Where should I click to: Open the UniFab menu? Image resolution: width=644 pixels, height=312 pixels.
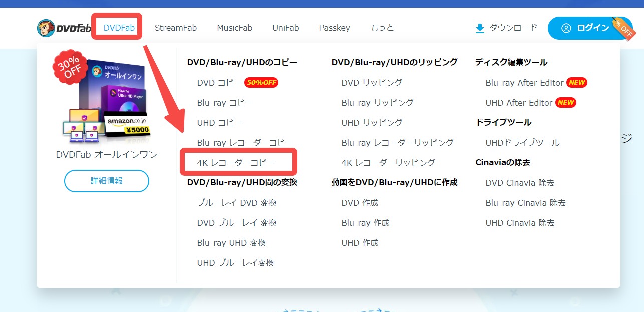(286, 28)
